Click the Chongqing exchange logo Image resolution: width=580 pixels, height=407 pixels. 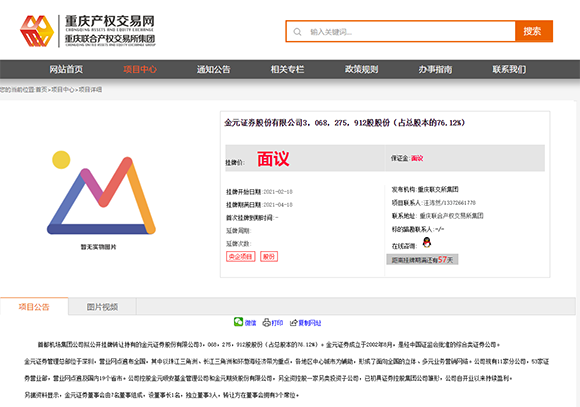88,31
